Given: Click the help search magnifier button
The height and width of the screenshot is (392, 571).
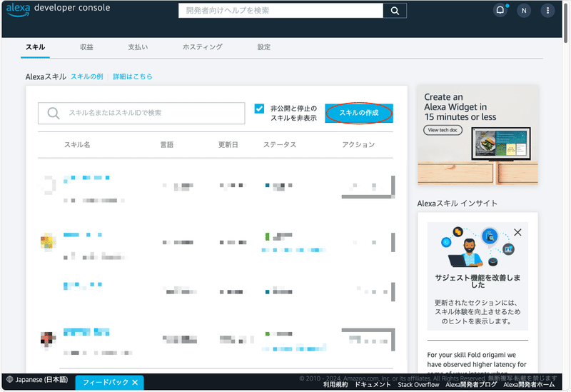Looking at the screenshot, I should coord(395,11).
